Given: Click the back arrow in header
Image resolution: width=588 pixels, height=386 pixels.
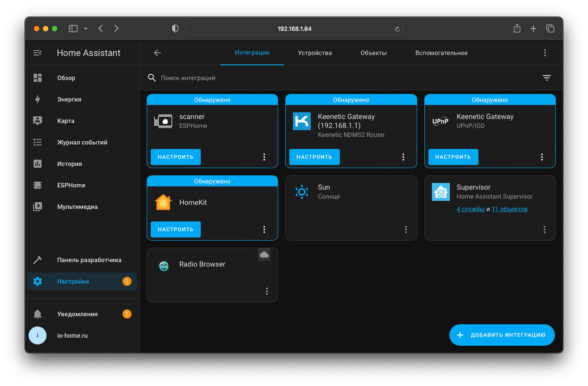Looking at the screenshot, I should pyautogui.click(x=157, y=53).
